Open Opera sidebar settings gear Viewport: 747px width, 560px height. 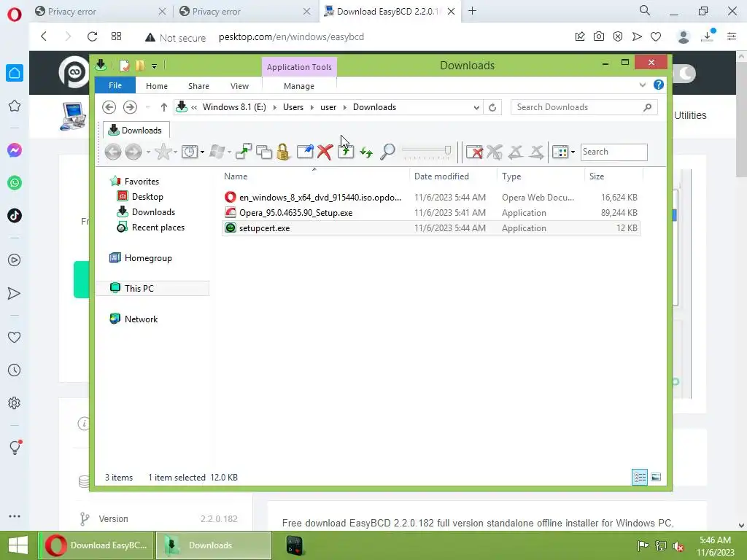click(15, 402)
